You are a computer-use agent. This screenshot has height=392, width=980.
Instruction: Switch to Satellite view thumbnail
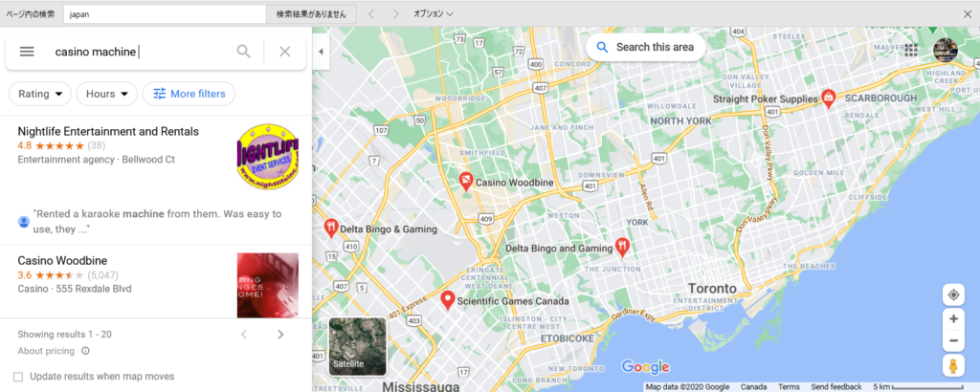coord(358,346)
